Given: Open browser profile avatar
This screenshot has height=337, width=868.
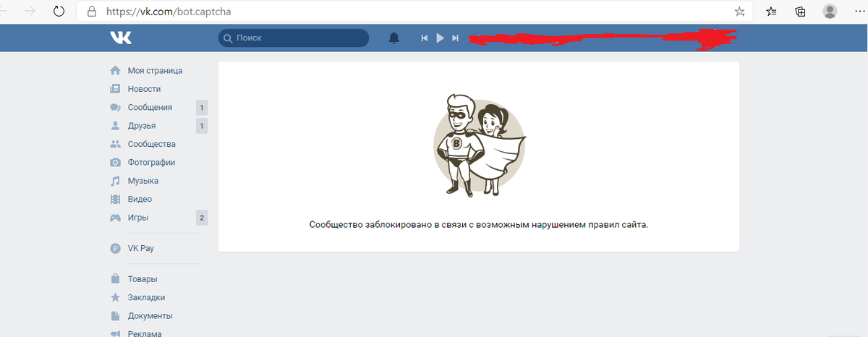Looking at the screenshot, I should (830, 11).
